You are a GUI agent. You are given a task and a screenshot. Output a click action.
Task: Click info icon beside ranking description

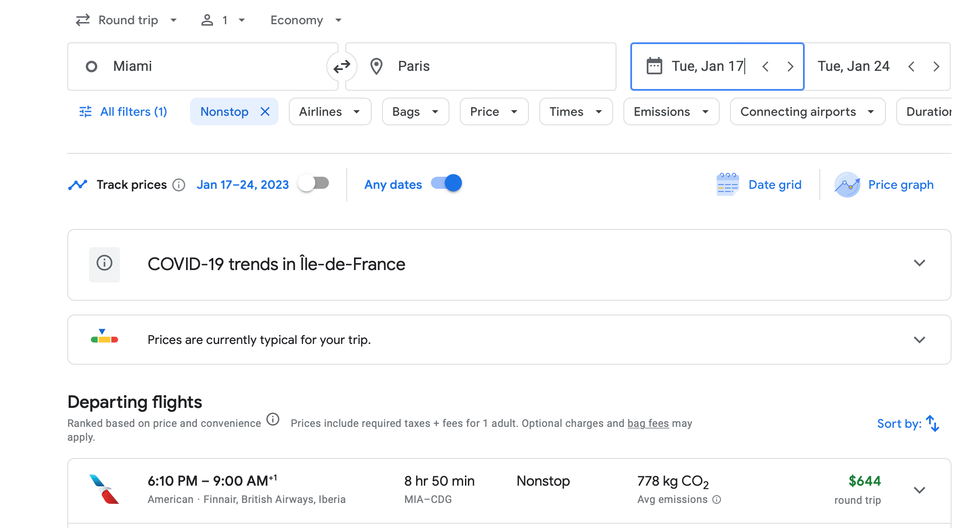coord(273,419)
